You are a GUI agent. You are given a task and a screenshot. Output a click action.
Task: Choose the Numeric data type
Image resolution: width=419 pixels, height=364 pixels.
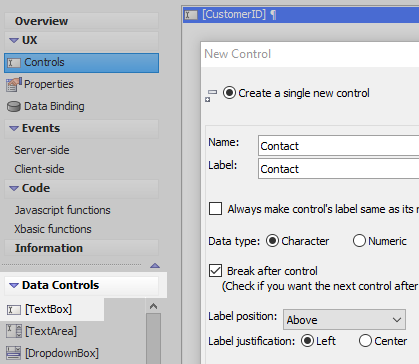pos(359,241)
